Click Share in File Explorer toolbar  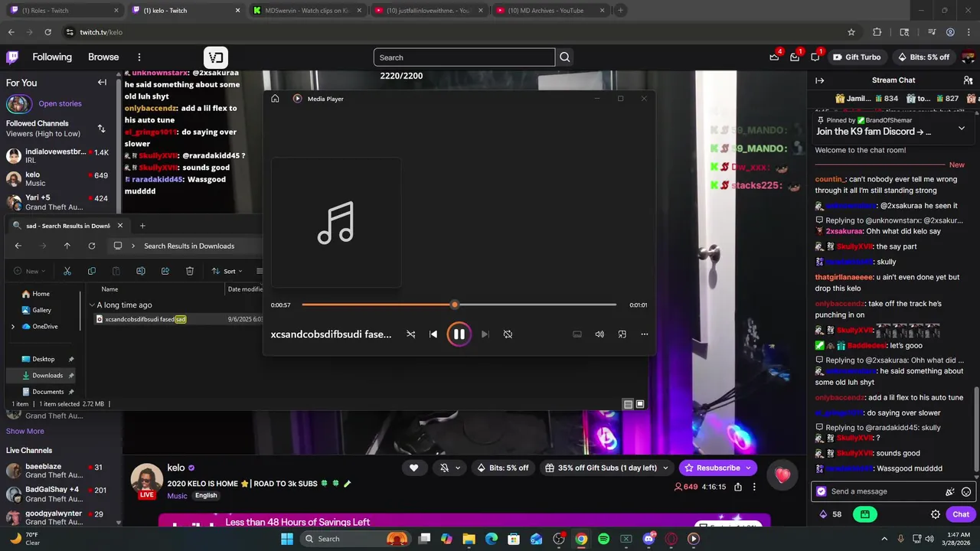[x=165, y=271]
